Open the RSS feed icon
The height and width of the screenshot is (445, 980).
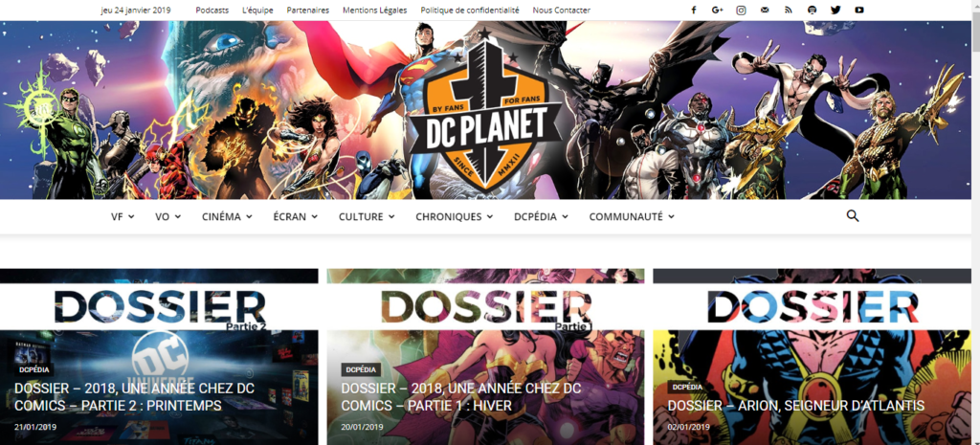coord(789,10)
